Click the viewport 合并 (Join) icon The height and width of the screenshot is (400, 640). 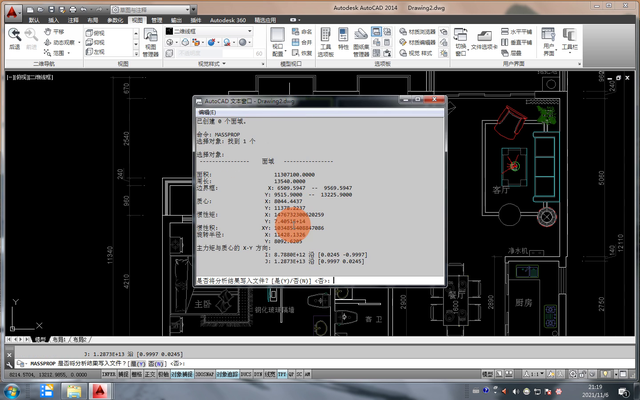tap(302, 42)
